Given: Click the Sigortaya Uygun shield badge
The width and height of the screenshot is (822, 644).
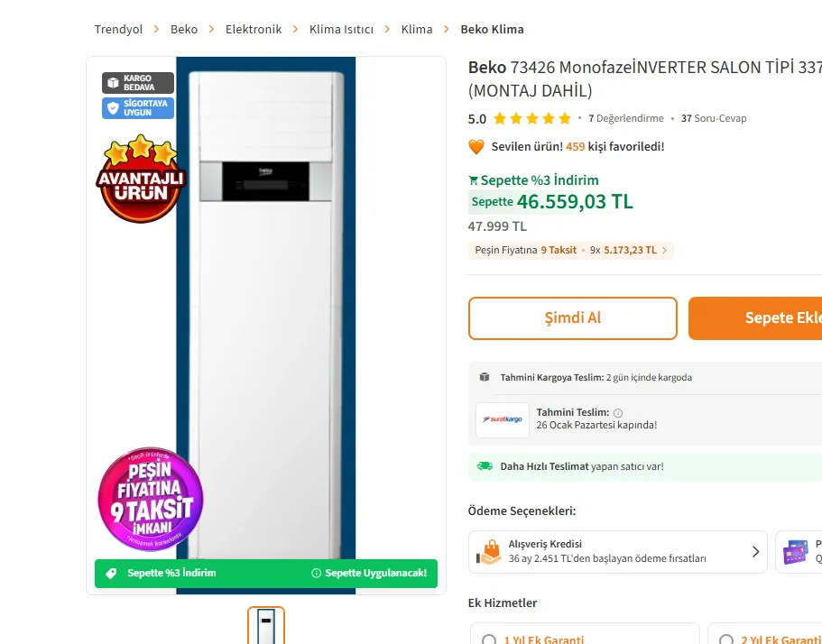Looking at the screenshot, I should (138, 108).
